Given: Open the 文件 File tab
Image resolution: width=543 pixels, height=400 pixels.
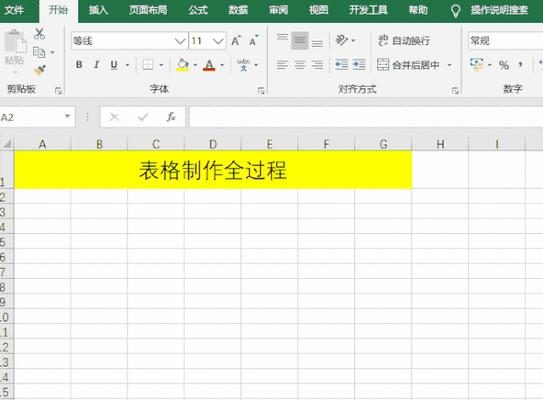Looking at the screenshot, I should coord(15,10).
